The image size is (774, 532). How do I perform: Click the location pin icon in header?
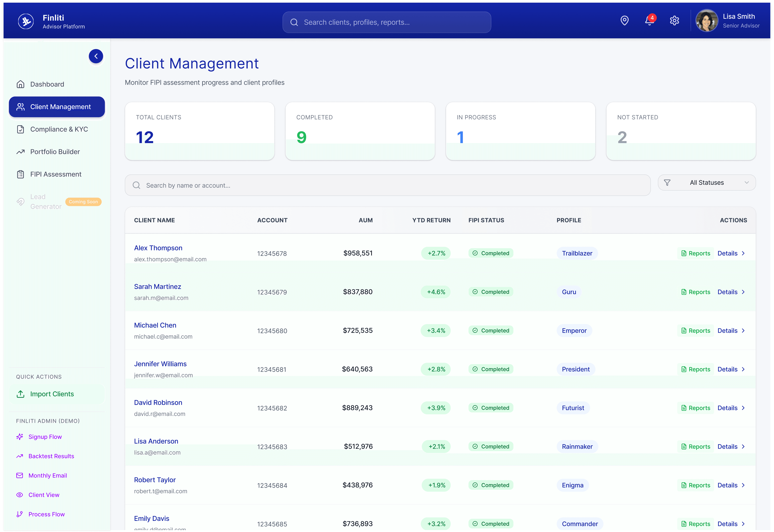(624, 20)
